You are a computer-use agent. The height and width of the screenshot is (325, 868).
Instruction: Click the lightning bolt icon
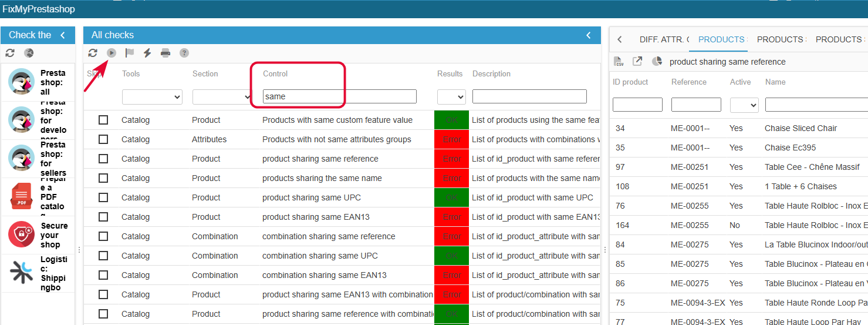pyautogui.click(x=148, y=53)
